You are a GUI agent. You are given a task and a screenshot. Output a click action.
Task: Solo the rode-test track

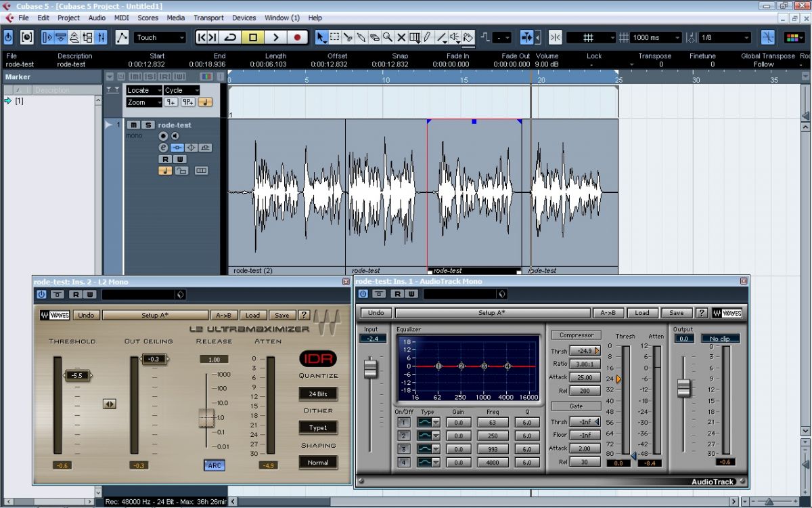point(148,125)
